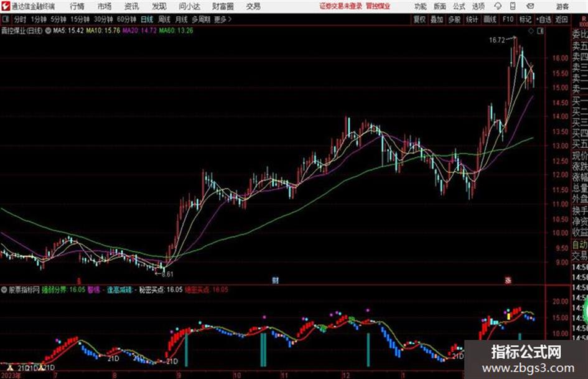Open the 公式 menu
The width and height of the screenshot is (588, 379).
coord(459,6)
